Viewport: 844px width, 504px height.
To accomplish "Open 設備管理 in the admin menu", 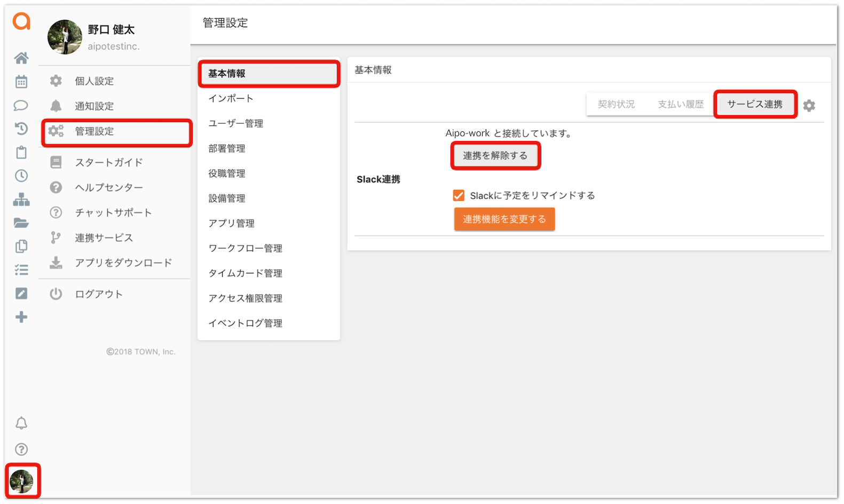I will point(269,199).
